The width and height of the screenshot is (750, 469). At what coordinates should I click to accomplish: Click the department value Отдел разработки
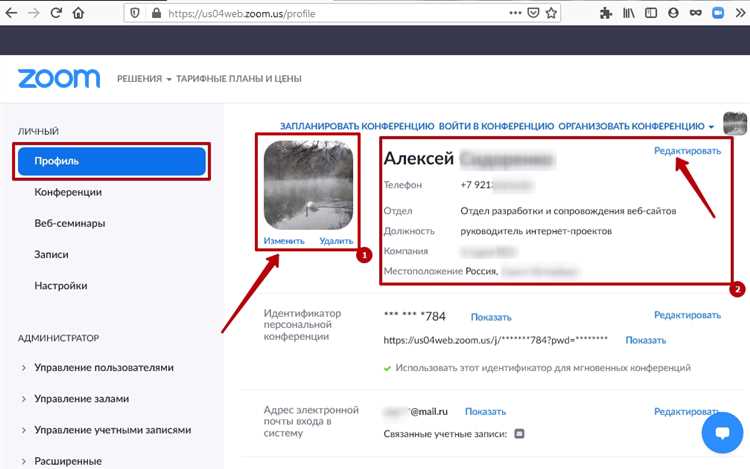(x=568, y=211)
